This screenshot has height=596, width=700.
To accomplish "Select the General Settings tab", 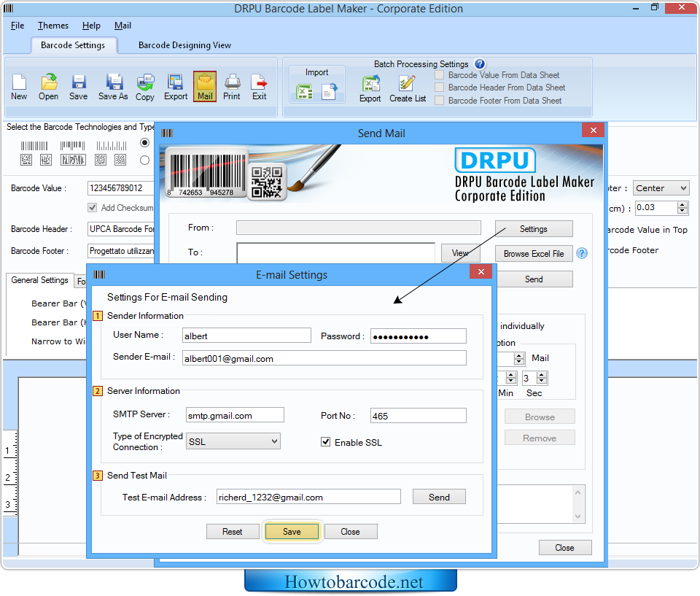I will 39,280.
